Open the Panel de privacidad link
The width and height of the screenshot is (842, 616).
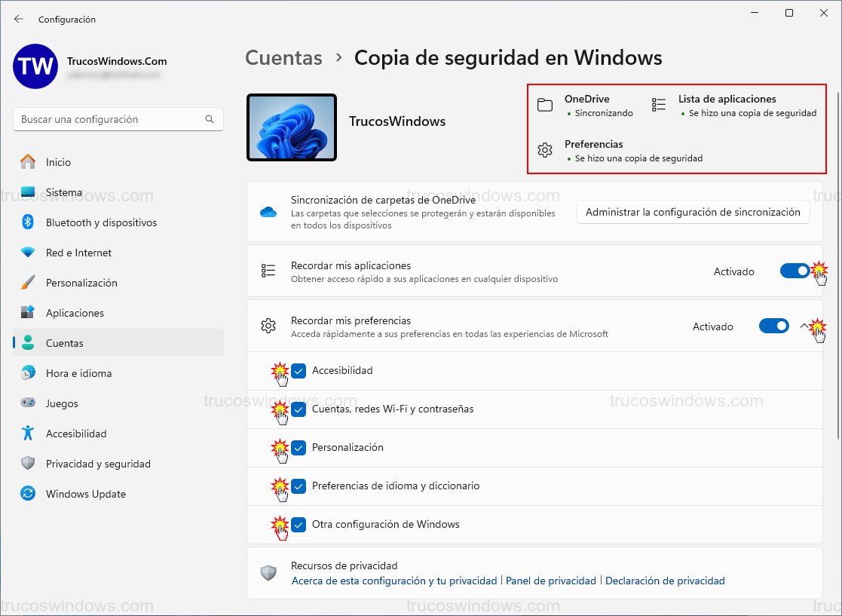[x=553, y=581]
